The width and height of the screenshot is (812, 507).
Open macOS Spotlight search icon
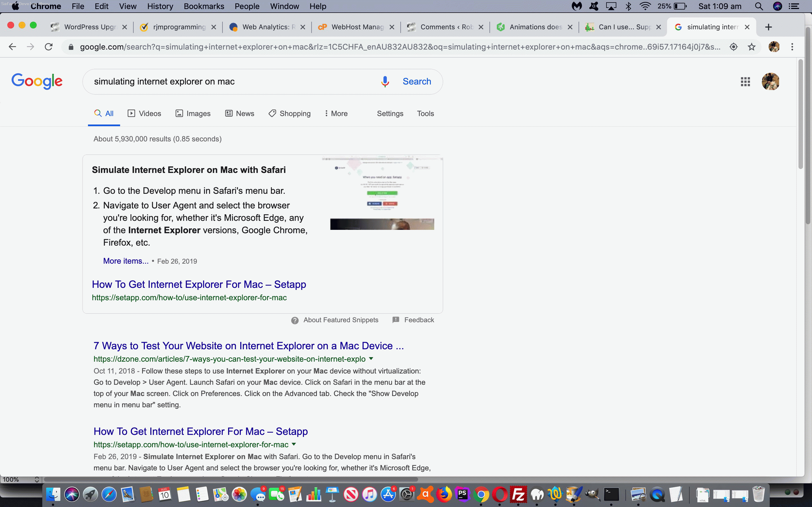(759, 6)
